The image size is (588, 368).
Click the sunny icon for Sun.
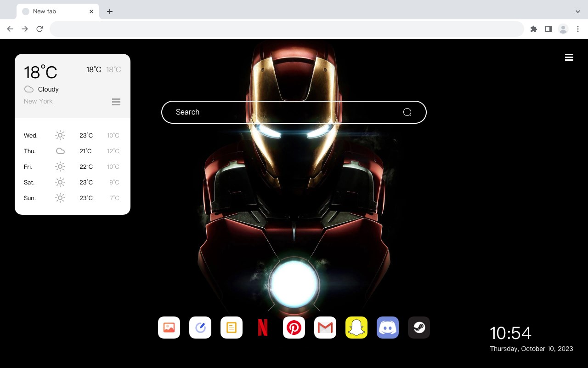click(x=60, y=198)
